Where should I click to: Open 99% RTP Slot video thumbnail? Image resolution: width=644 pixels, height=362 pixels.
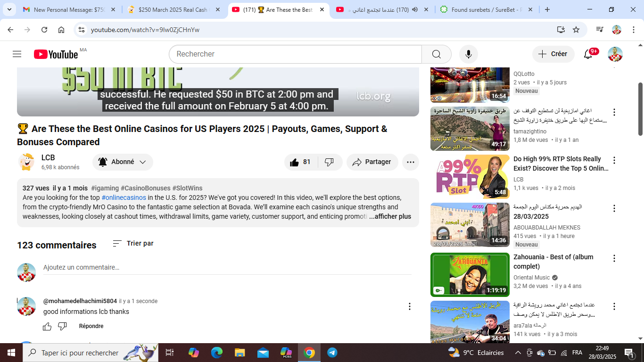click(470, 177)
